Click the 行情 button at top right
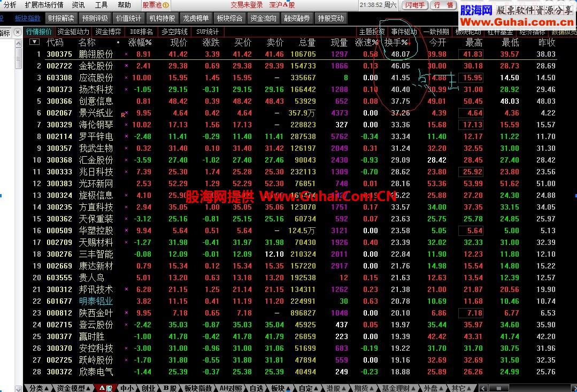The image size is (577, 392). coord(443,5)
